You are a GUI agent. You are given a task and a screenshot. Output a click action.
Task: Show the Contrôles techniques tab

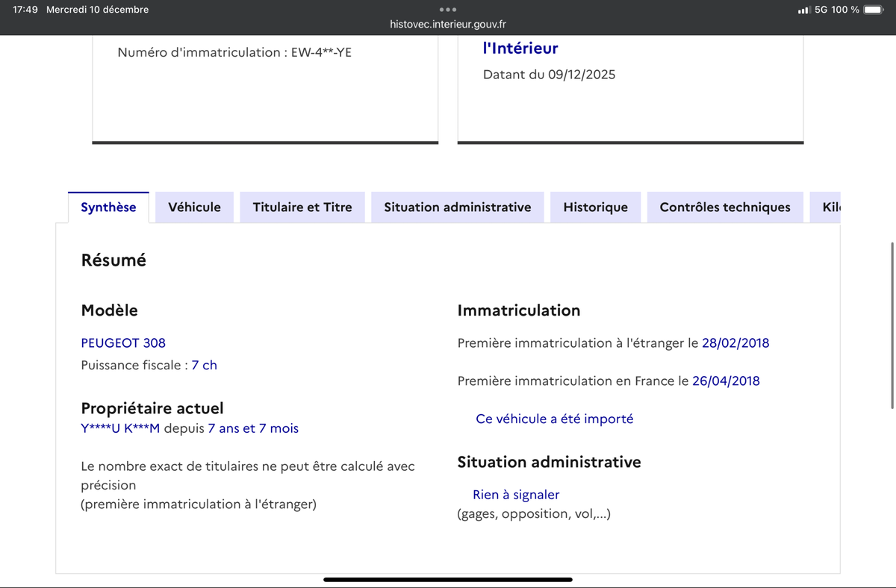(725, 207)
